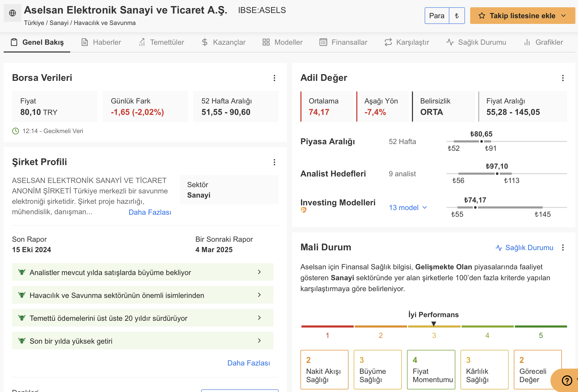
Task: Click the Belirsizlik ORTA box
Action: (443, 107)
